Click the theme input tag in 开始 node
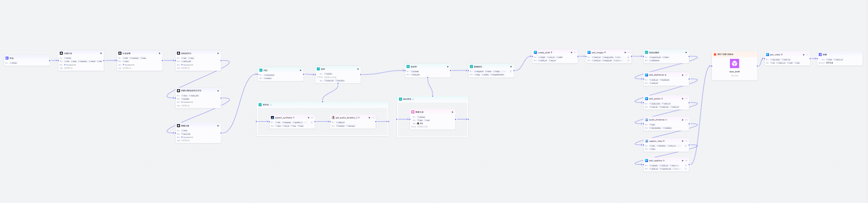This screenshot has height=203, width=868. tap(14, 63)
